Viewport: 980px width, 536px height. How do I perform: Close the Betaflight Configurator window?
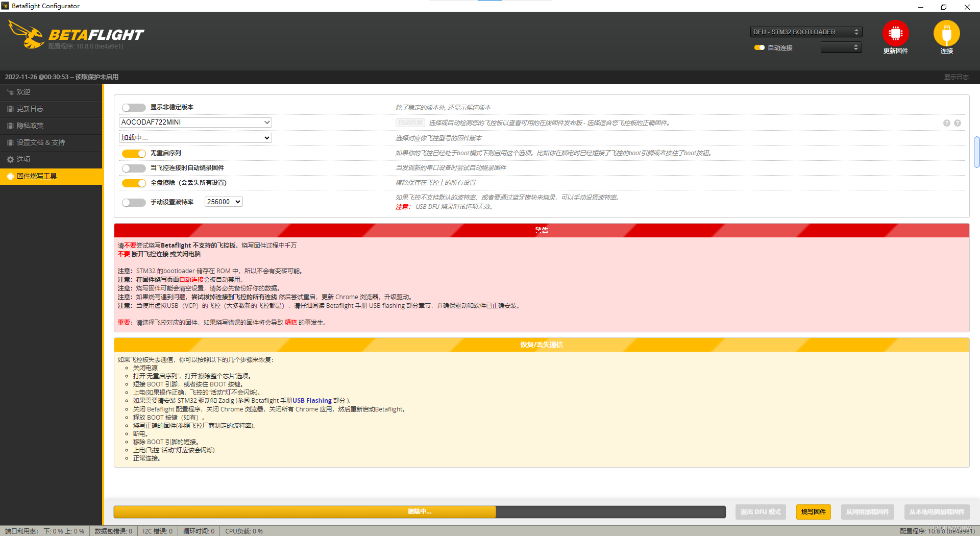[967, 7]
